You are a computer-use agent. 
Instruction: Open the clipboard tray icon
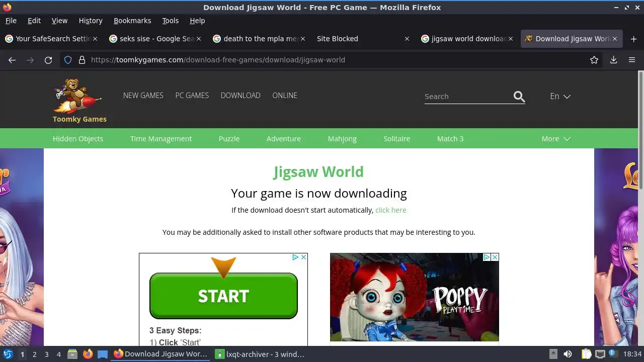click(586, 354)
